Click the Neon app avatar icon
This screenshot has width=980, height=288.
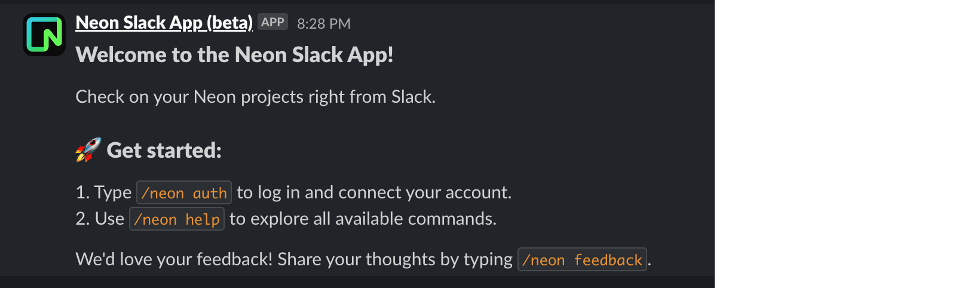44,35
